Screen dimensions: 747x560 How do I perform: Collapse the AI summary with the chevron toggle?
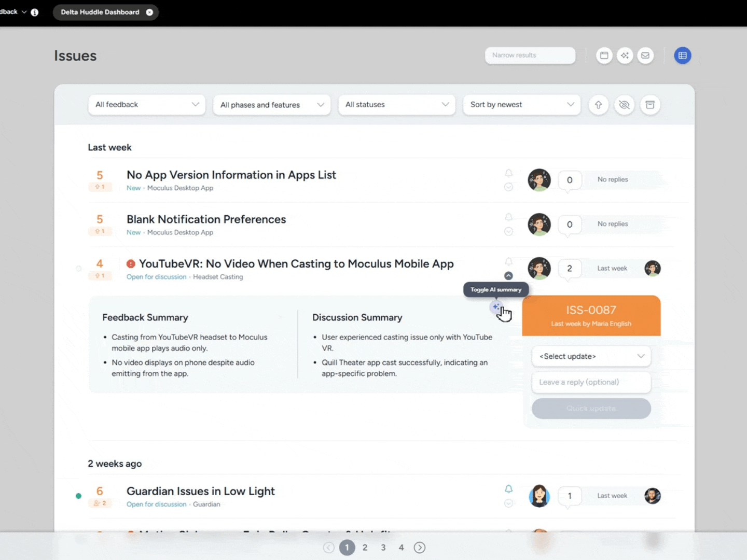coord(508,275)
